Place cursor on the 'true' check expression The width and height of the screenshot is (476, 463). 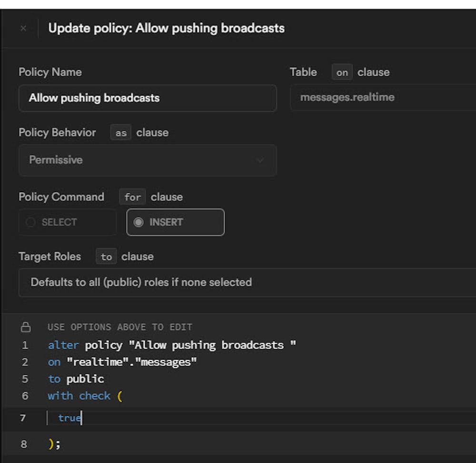pos(69,418)
